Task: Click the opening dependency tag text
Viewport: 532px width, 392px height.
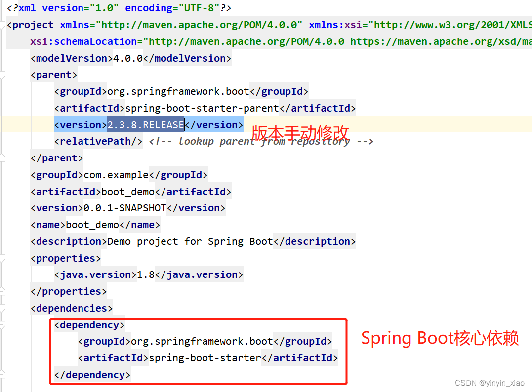Action: click(x=89, y=325)
